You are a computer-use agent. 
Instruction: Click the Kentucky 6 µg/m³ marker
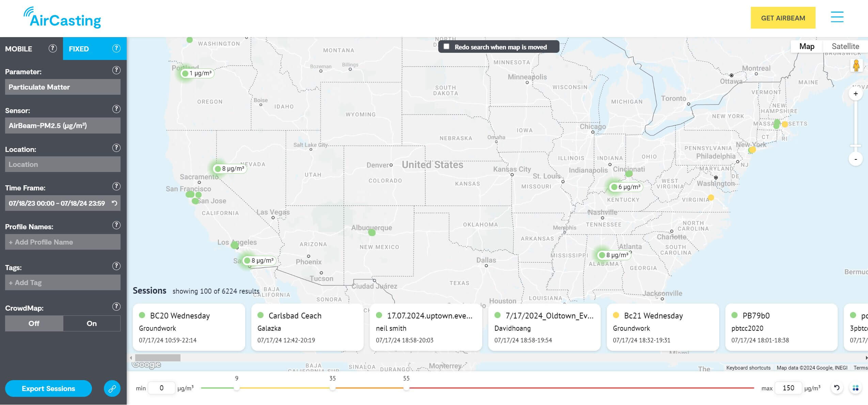tap(626, 187)
